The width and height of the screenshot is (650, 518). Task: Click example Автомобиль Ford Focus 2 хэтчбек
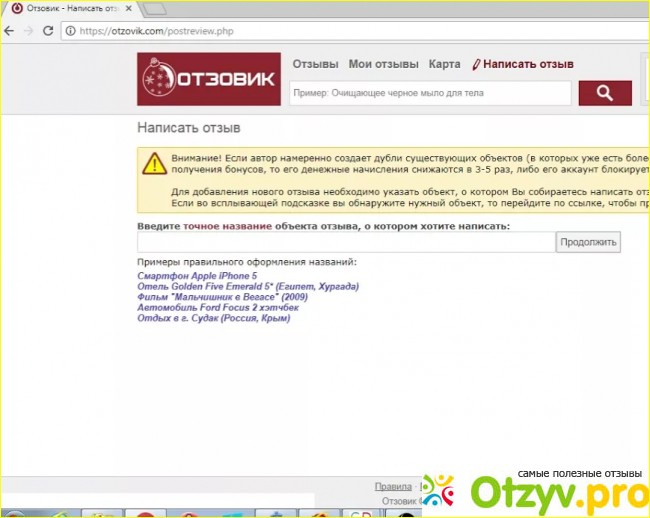click(x=218, y=308)
